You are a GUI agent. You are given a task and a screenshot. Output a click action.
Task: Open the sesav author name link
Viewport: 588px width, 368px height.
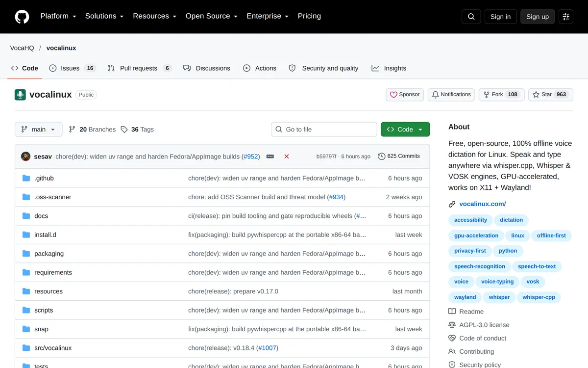point(43,157)
